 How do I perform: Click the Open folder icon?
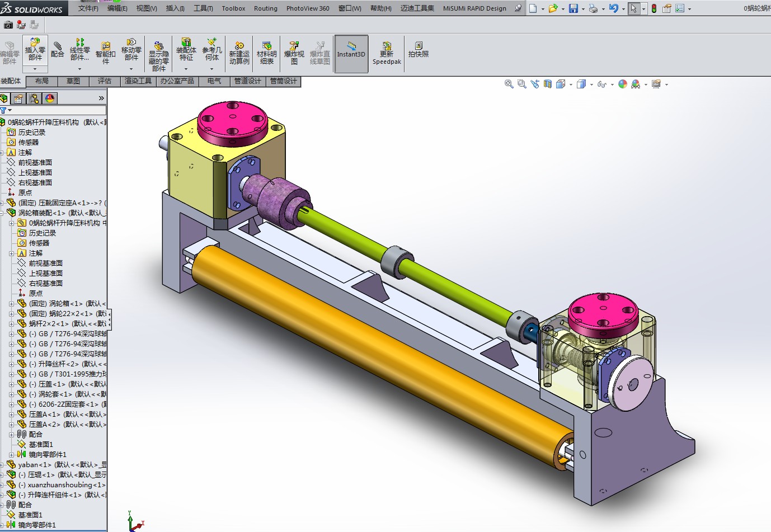(x=553, y=8)
